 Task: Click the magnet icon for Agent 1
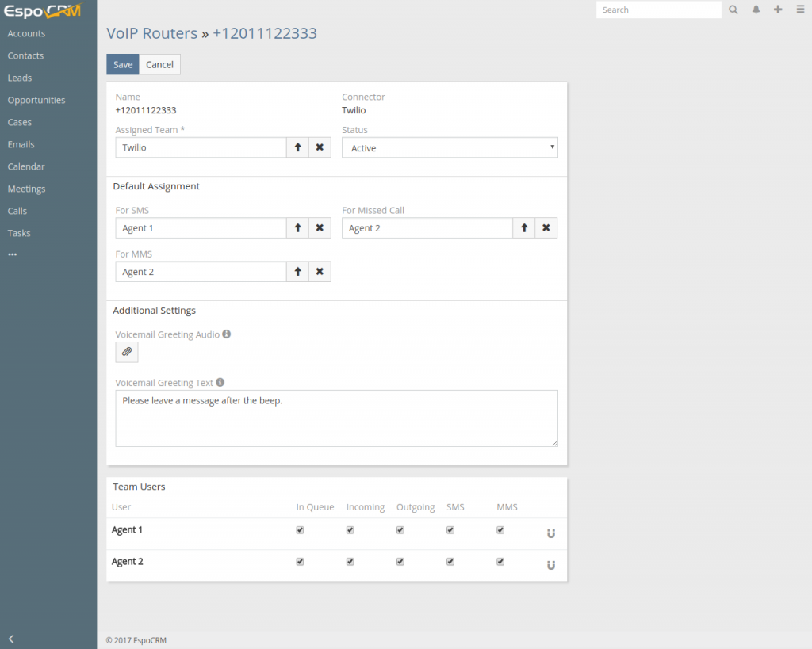tap(551, 533)
